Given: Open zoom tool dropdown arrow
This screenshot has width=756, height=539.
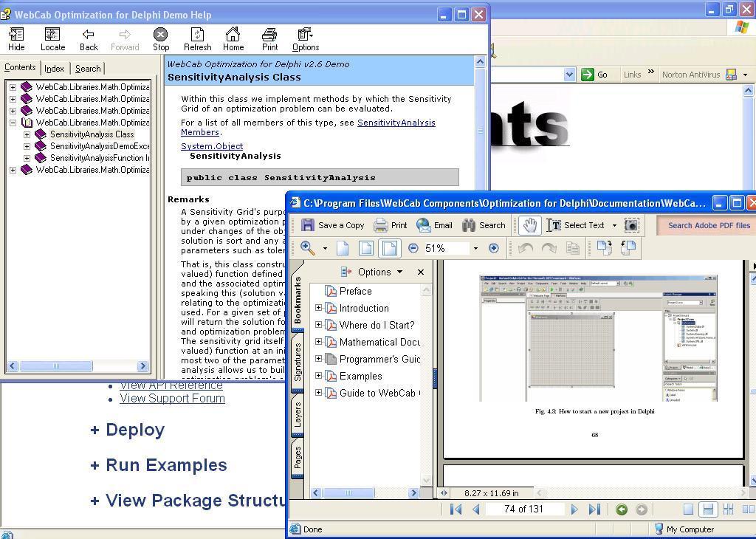Looking at the screenshot, I should point(325,249).
